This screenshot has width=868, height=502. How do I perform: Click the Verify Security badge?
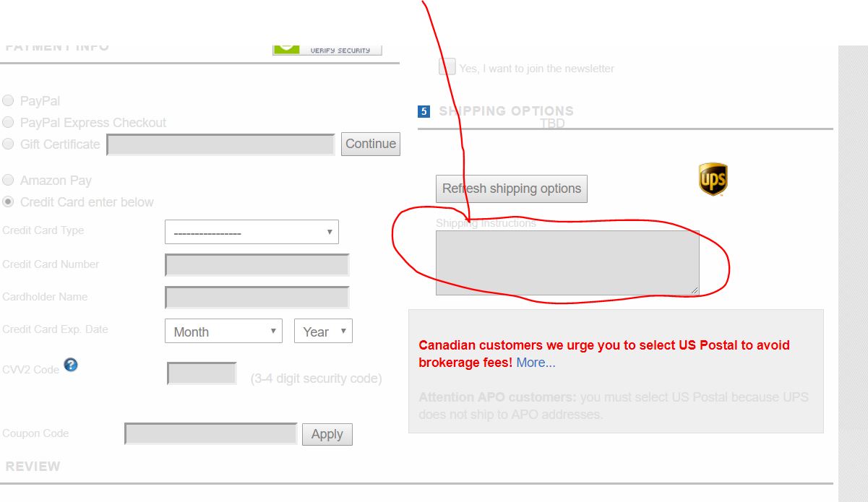[327, 48]
